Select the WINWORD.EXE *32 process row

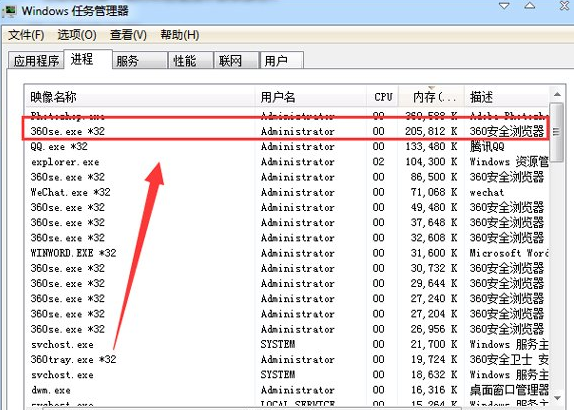click(287, 253)
